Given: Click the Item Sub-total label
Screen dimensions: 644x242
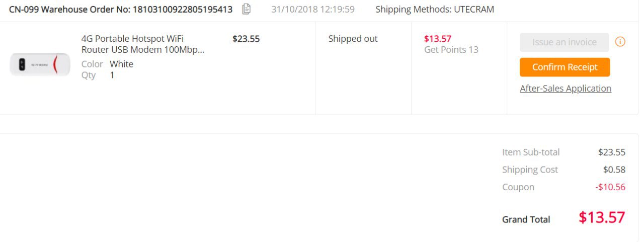Looking at the screenshot, I should click(x=531, y=152).
